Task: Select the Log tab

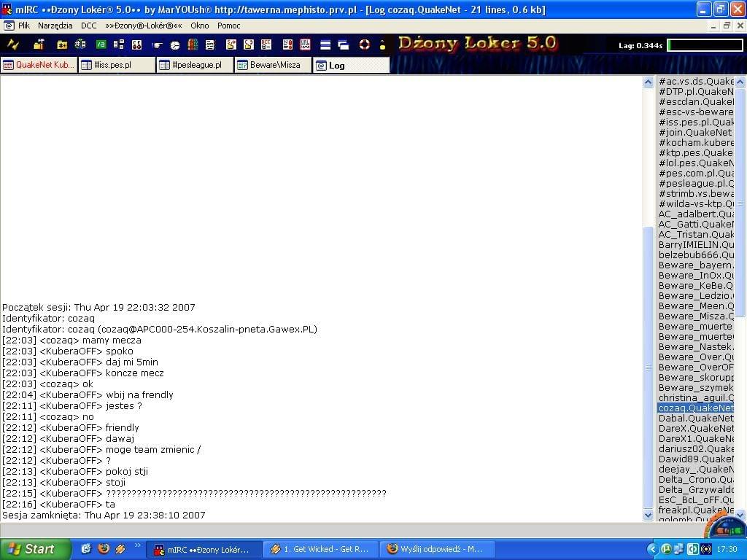Action: pos(352,65)
